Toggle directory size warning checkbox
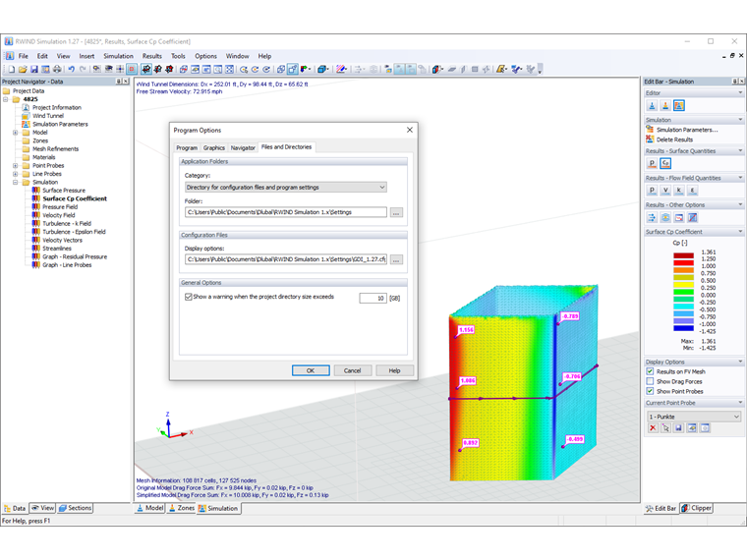 click(x=189, y=297)
